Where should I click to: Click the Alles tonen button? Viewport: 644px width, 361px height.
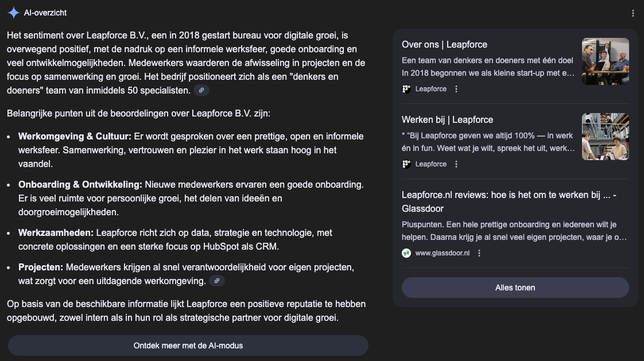515,288
